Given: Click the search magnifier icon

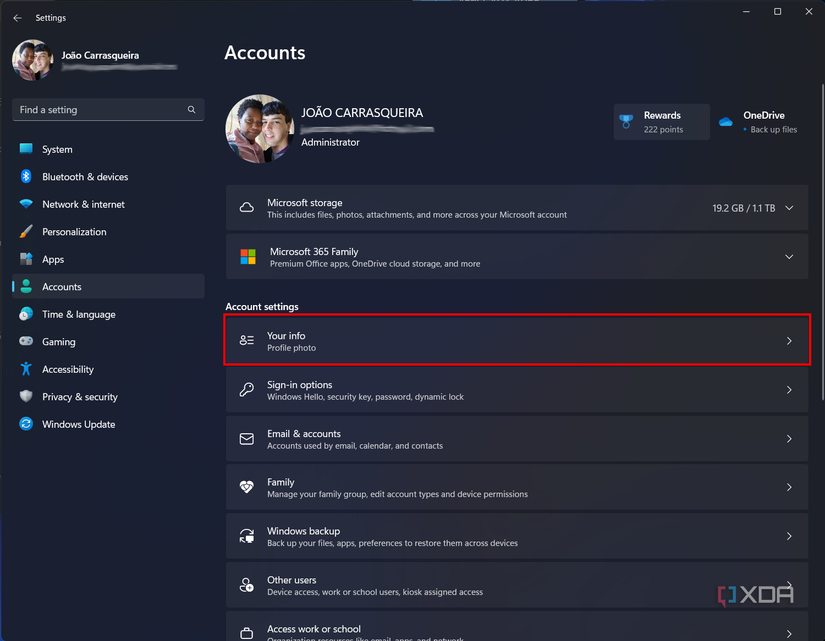Looking at the screenshot, I should [192, 109].
